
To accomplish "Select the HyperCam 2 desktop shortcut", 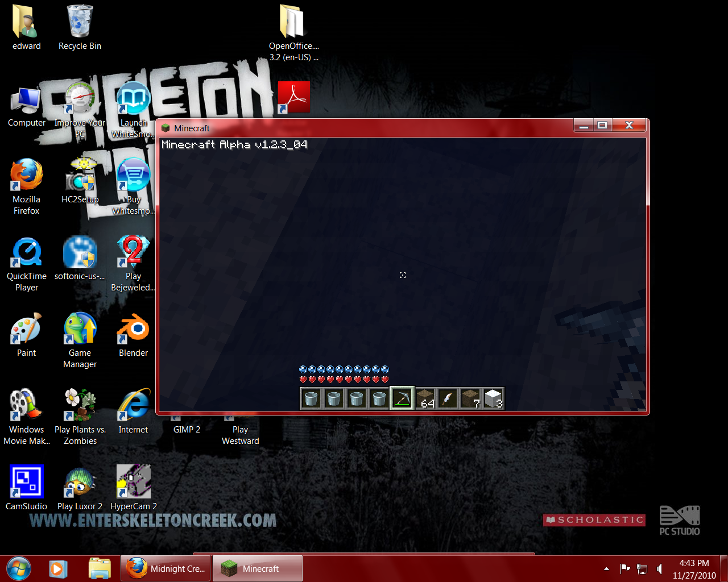I will [133, 488].
